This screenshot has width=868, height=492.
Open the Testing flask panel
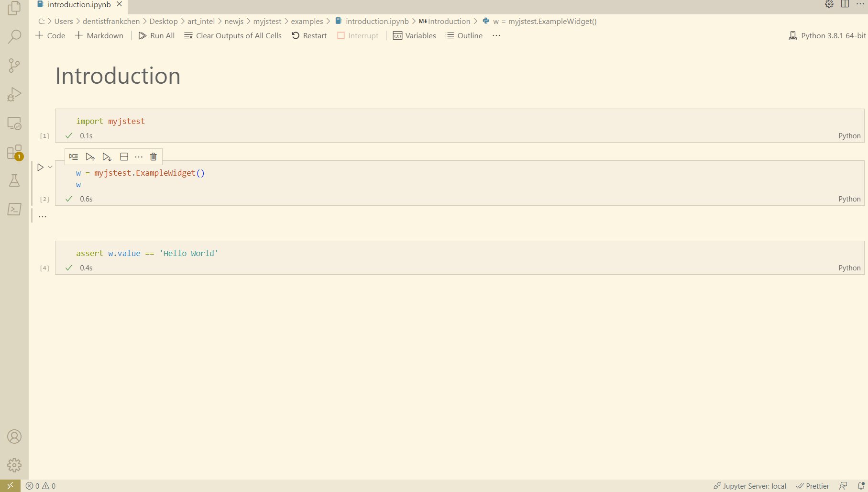pyautogui.click(x=14, y=180)
